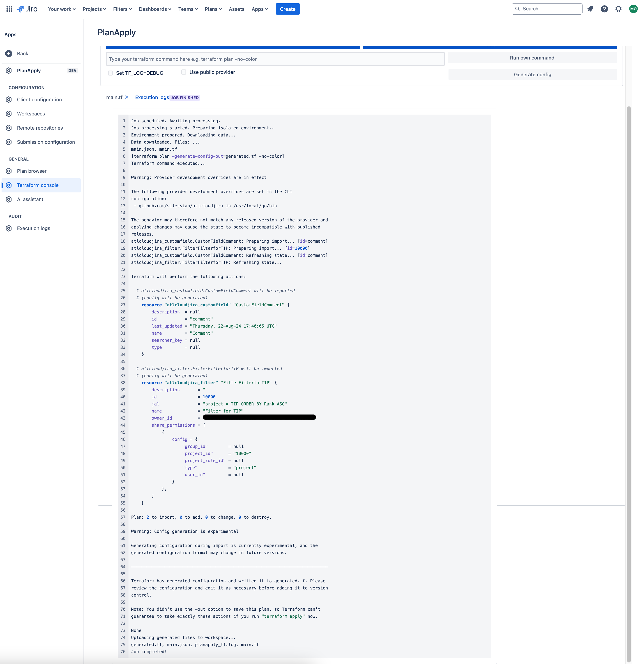
Task: Click the Jira logo
Action: [27, 9]
